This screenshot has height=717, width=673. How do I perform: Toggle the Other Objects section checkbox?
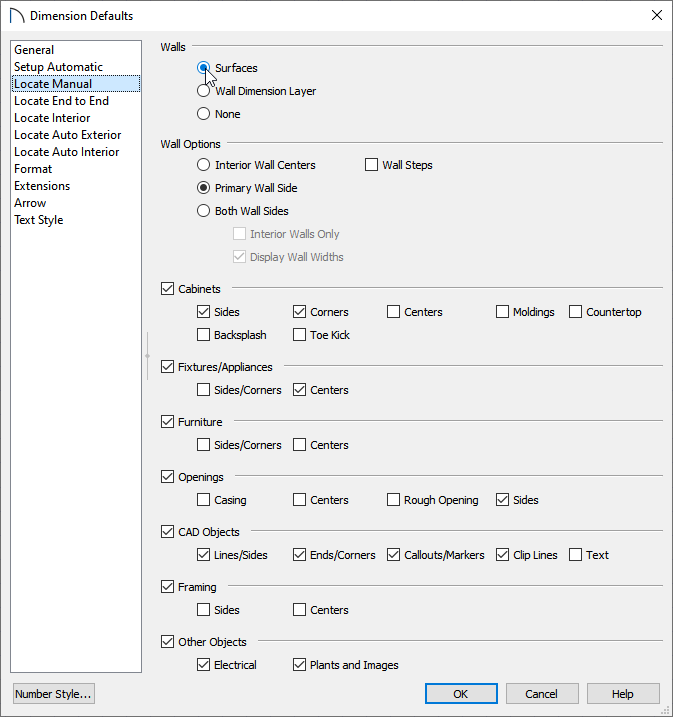click(167, 642)
